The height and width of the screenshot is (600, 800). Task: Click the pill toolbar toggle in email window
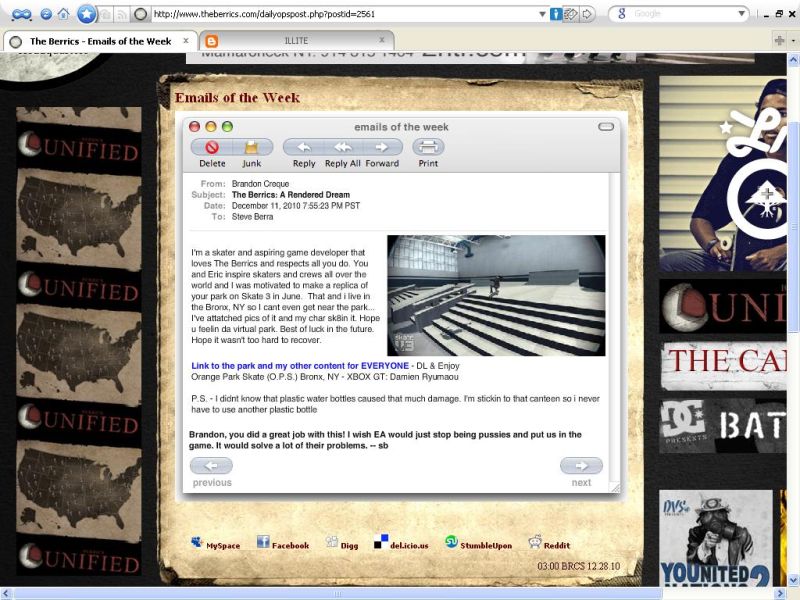coord(606,127)
